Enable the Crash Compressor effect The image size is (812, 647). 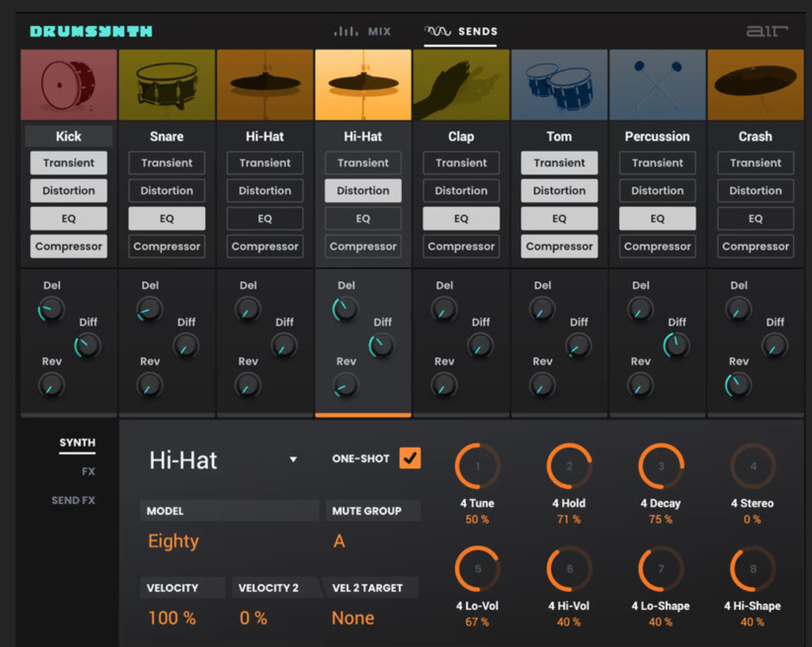tap(756, 246)
